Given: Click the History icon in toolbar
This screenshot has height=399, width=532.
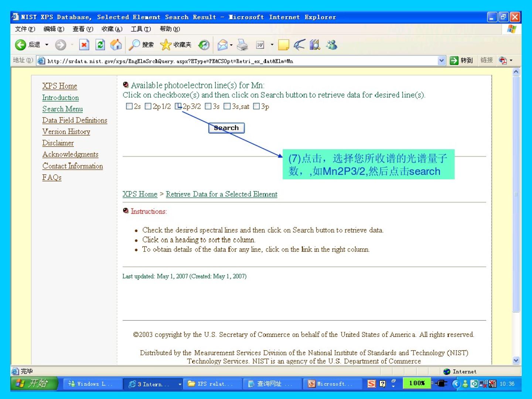Looking at the screenshot, I should 204,45.
